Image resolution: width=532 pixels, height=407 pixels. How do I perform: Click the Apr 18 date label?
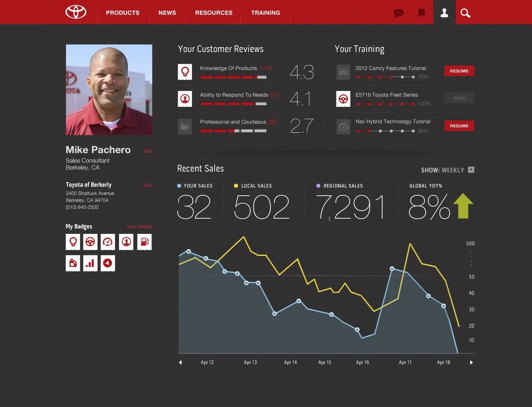[x=444, y=362]
